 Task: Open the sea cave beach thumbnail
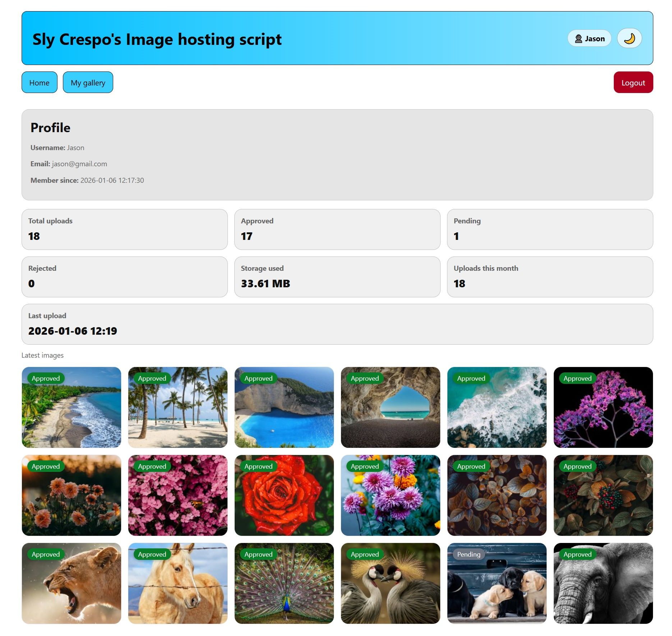click(x=391, y=407)
